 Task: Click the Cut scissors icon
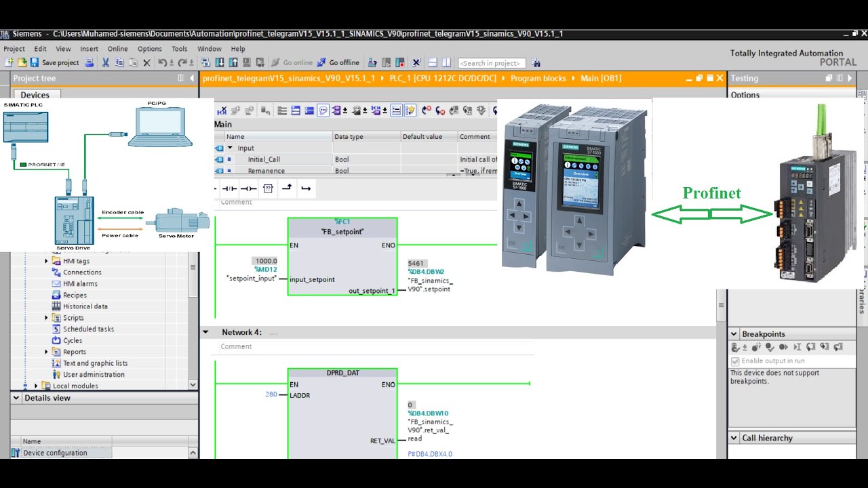click(x=106, y=62)
